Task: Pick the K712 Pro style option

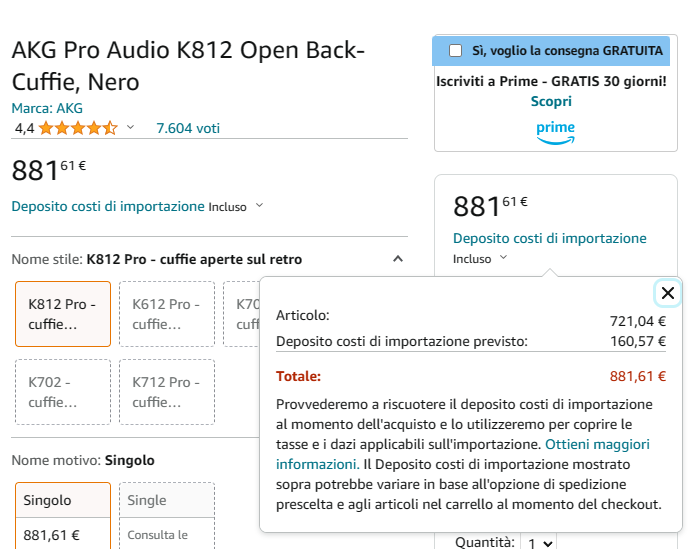Action: click(167, 392)
